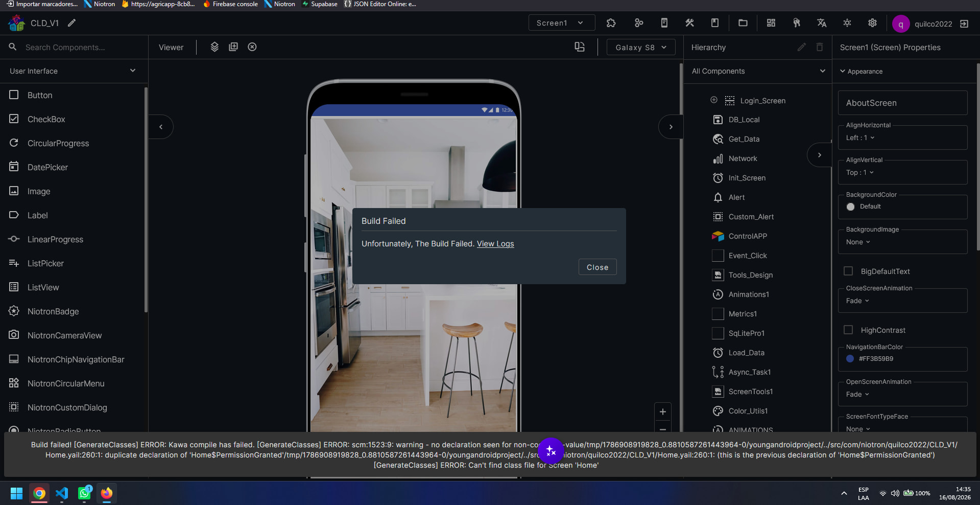This screenshot has width=980, height=505.
Task: Select ControlAPP in the hierarchy
Action: point(747,236)
